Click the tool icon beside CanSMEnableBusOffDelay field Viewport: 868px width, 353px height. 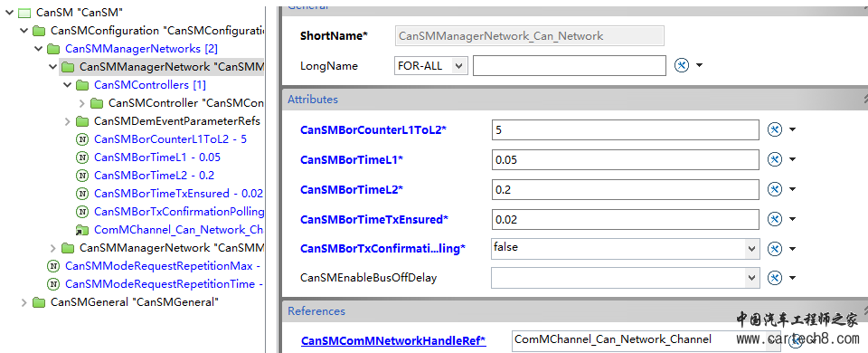[775, 278]
